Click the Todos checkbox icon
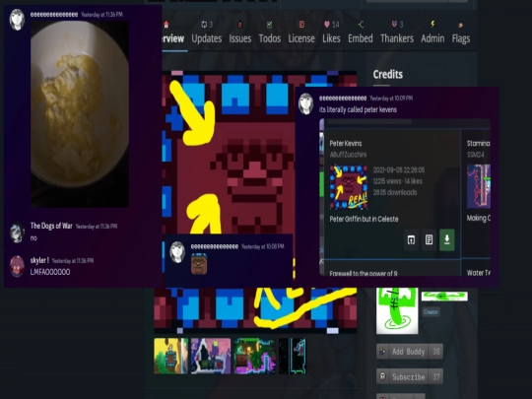This screenshot has height=399, width=532. [x=269, y=25]
